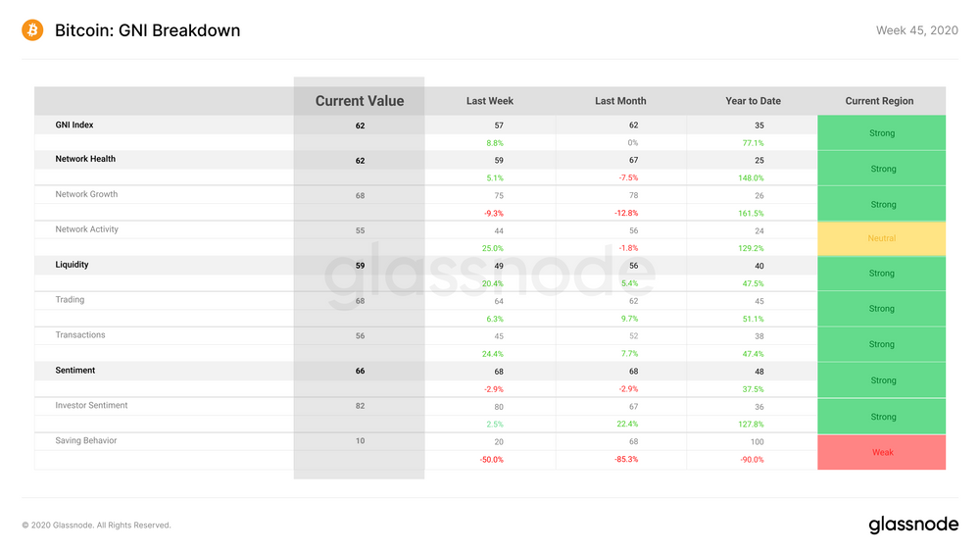Select the Liquidity row label
980x552 pixels.
[x=72, y=265]
